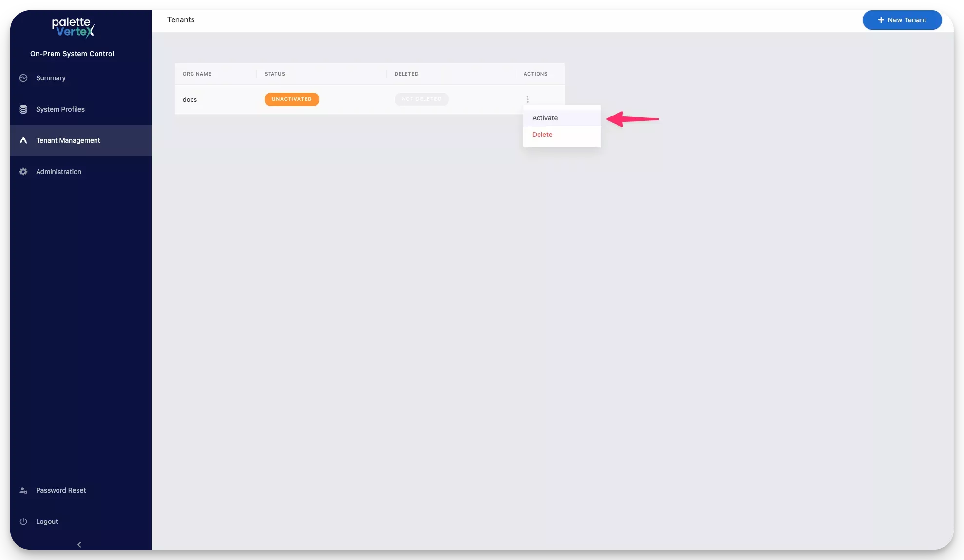Select Delete from the docs tenant menu

pos(542,135)
